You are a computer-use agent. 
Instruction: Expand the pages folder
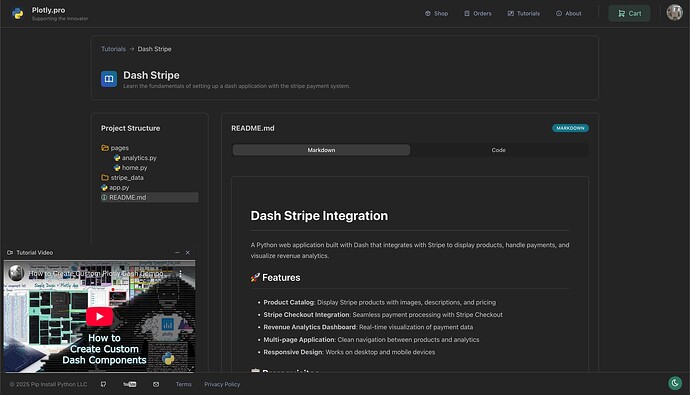click(115, 148)
